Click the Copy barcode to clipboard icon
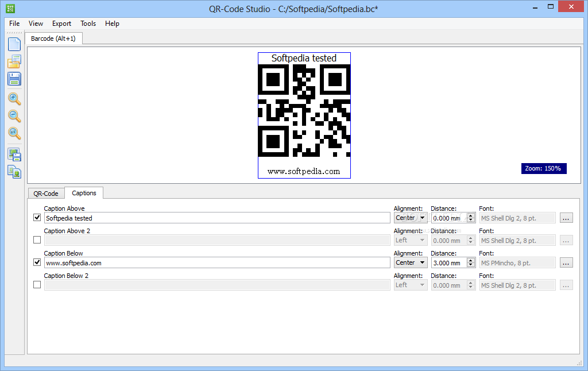This screenshot has width=588, height=371. coord(14,172)
